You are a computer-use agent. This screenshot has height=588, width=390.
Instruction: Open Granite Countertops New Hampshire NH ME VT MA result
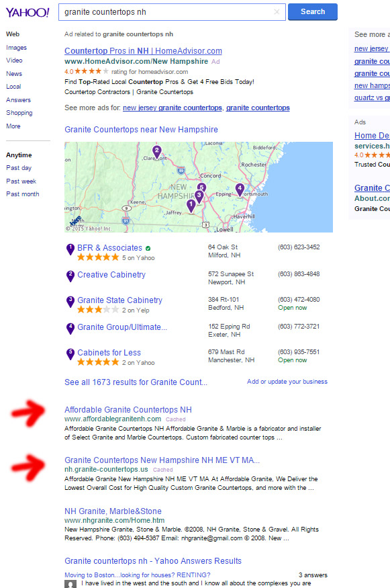click(162, 460)
